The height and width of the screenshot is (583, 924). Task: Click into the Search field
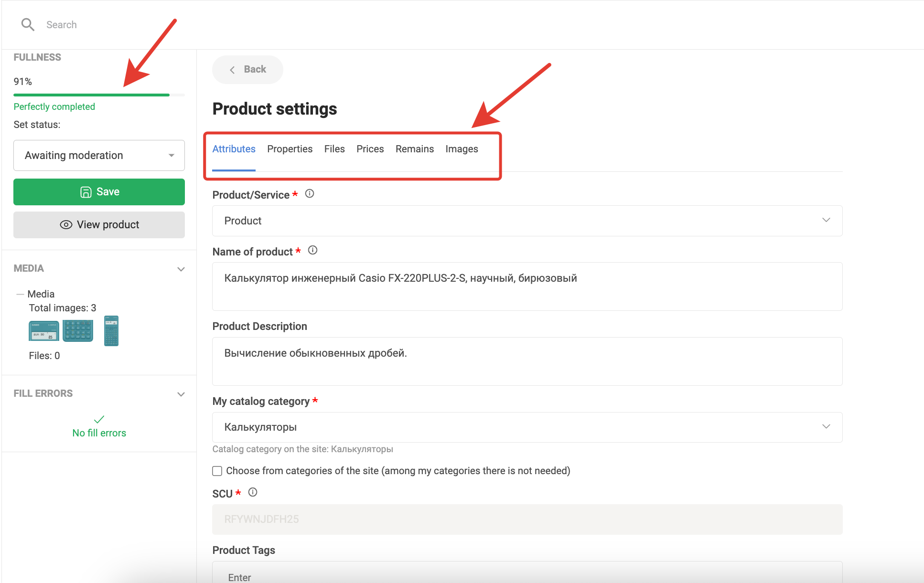tap(62, 25)
